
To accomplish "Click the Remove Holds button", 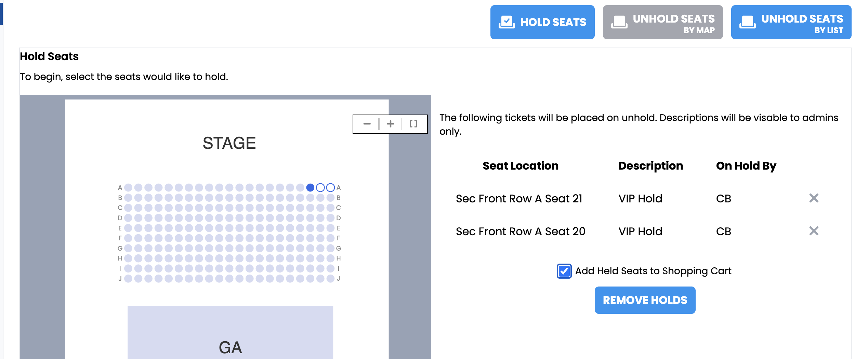I will pyautogui.click(x=645, y=300).
